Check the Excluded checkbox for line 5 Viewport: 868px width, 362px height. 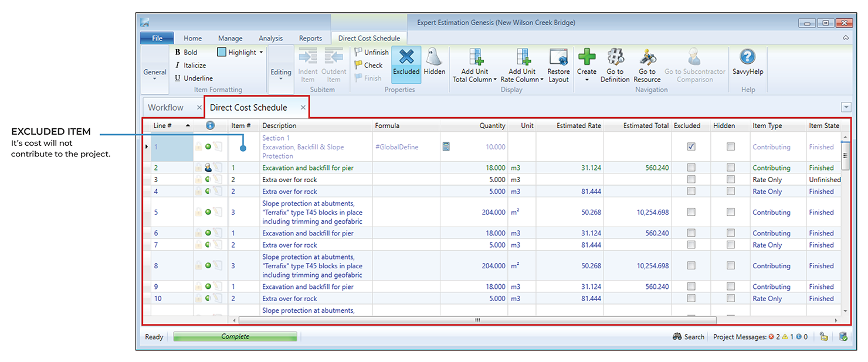tap(691, 213)
